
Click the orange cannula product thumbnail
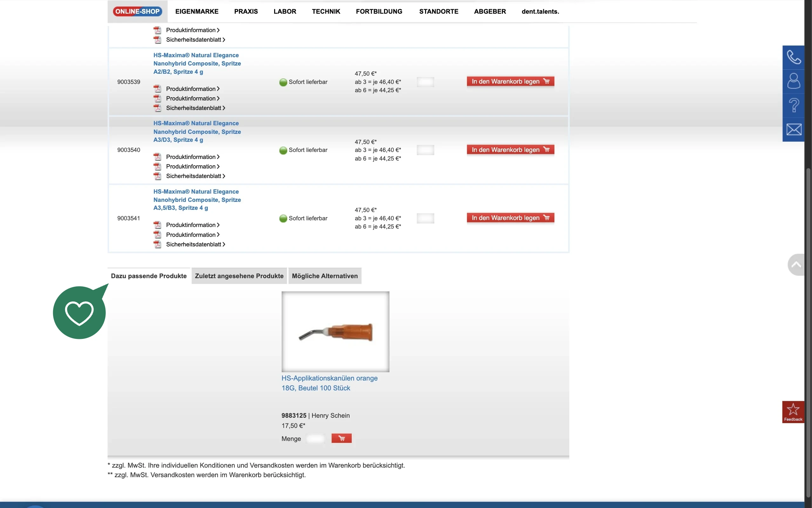(x=335, y=332)
